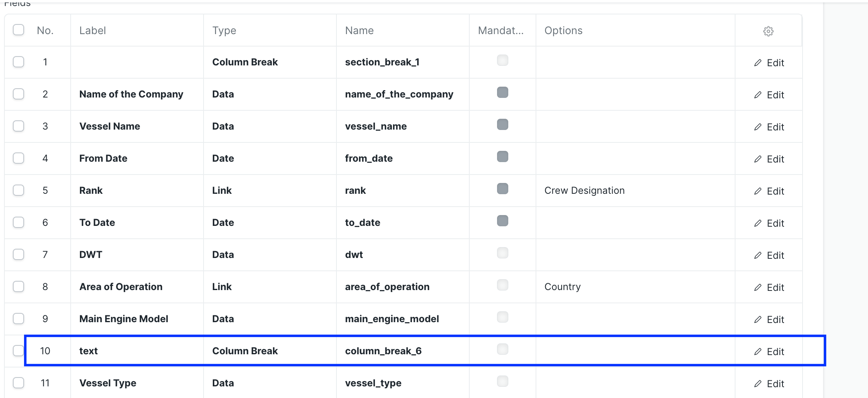Click the Label column header

pos(92,30)
